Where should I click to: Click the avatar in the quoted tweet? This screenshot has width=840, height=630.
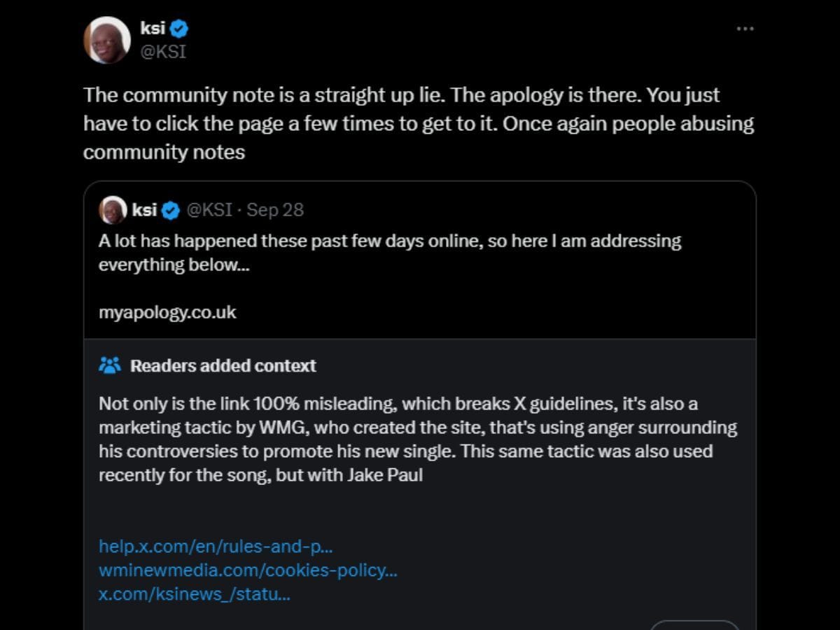pyautogui.click(x=112, y=209)
